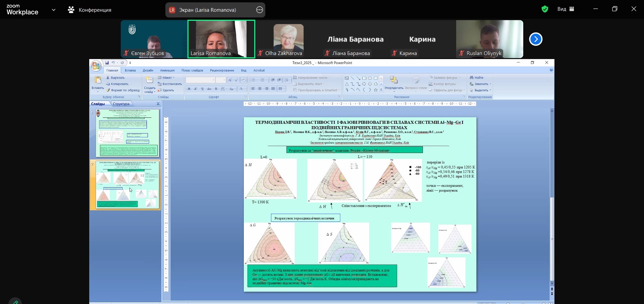Switch to the Вставка ribbon tab
The image size is (644, 304).
click(130, 70)
